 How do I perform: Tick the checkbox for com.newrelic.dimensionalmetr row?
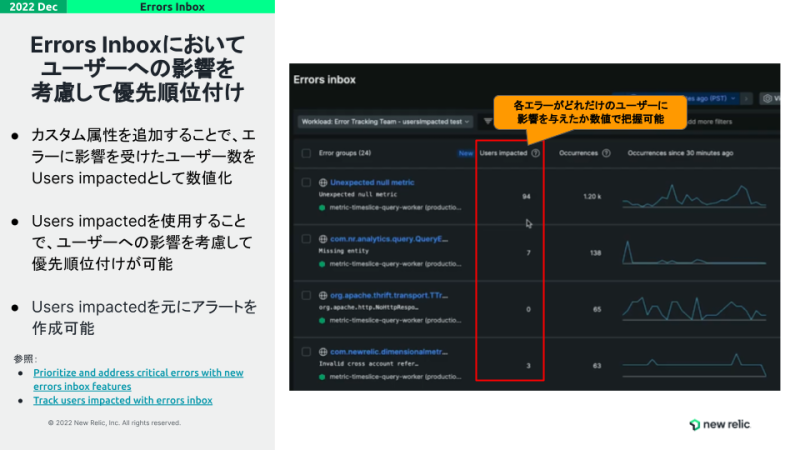[x=306, y=352]
